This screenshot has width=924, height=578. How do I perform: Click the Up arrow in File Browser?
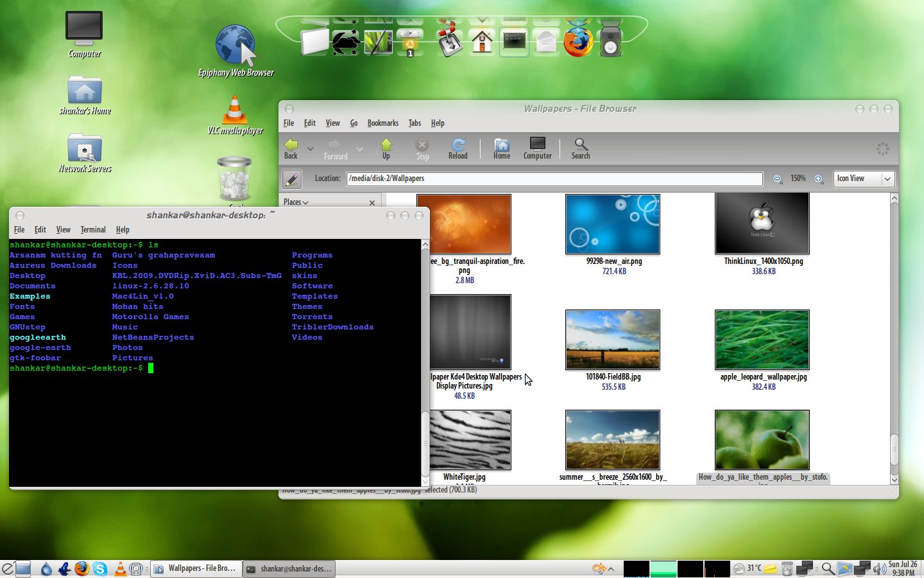coord(386,148)
